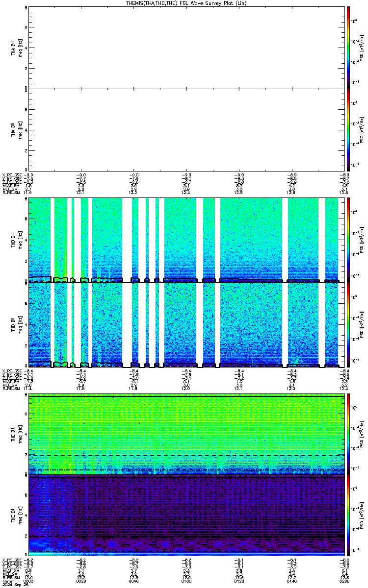Click the '0140' time tick label

(x=291, y=582)
